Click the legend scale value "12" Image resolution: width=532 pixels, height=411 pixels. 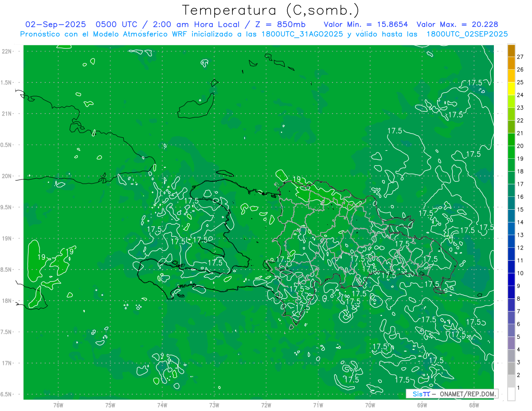tap(520, 248)
